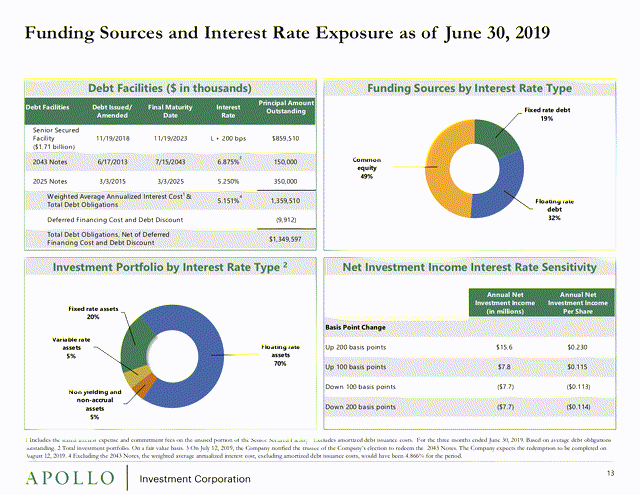The width and height of the screenshot is (640, 495).
Task: Select the orange Non-yielding assets segment
Action: (144, 386)
